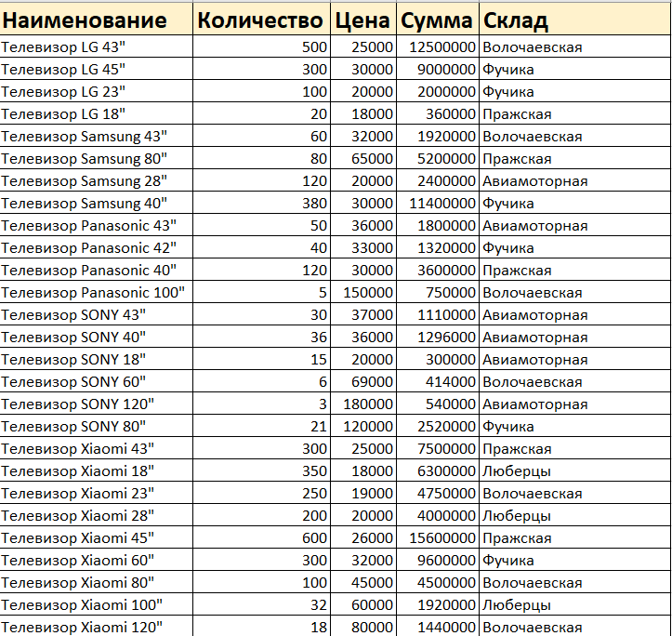The image size is (672, 636).
Task: Click sum cell 5200000
Action: 438,158
